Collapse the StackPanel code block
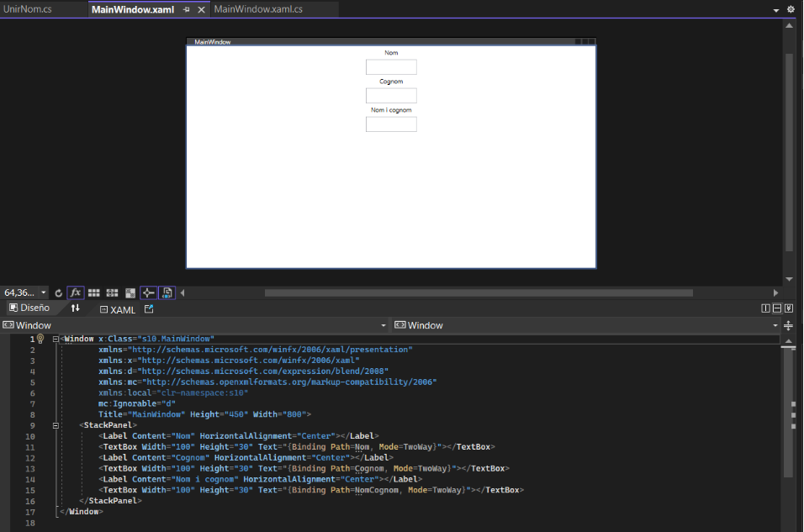804x532 pixels. click(x=56, y=426)
